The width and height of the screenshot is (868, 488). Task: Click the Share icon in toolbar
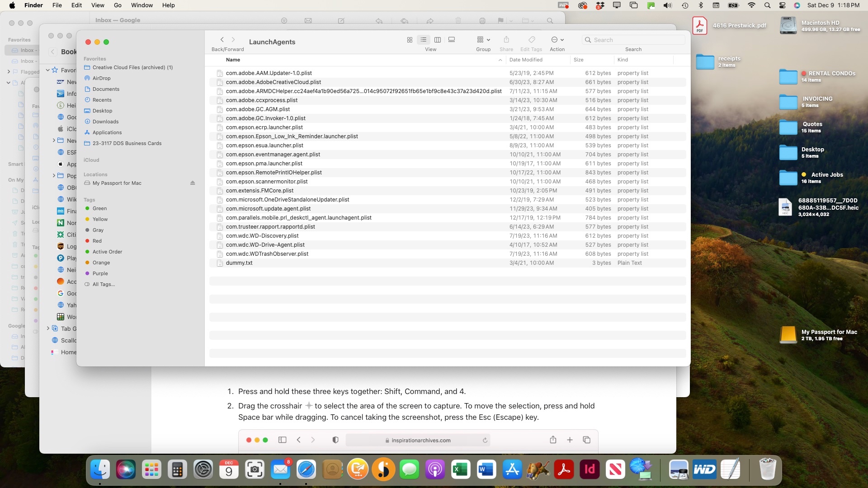pyautogui.click(x=506, y=39)
